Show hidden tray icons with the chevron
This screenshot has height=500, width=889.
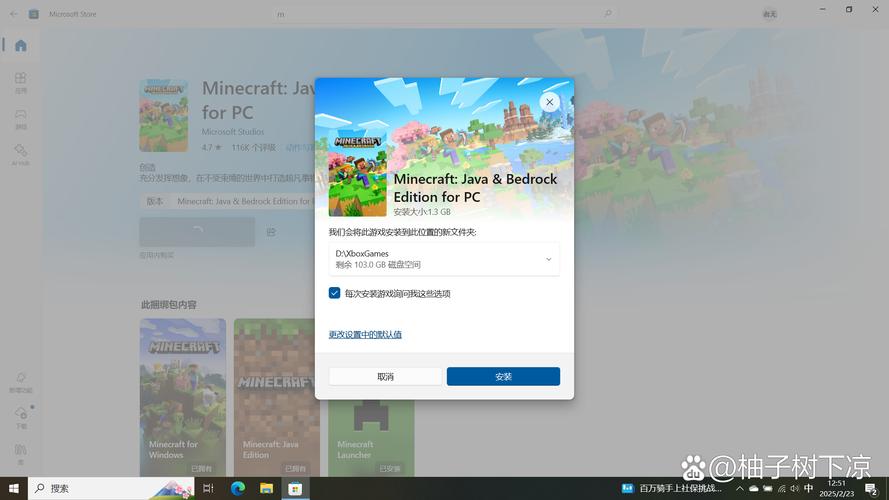click(x=739, y=488)
